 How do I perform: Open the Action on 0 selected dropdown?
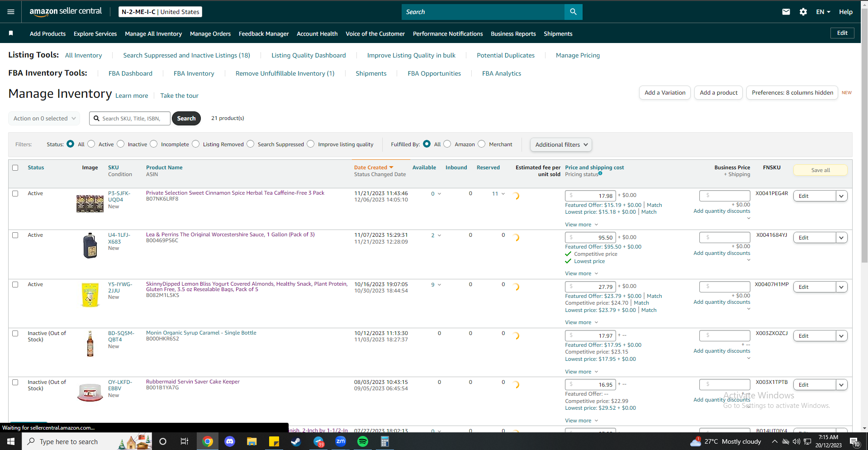coord(44,118)
